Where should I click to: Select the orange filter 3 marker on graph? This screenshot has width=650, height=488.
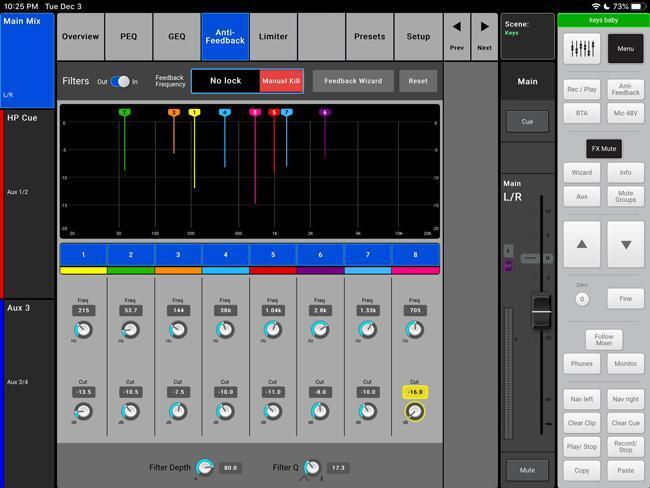pos(174,112)
